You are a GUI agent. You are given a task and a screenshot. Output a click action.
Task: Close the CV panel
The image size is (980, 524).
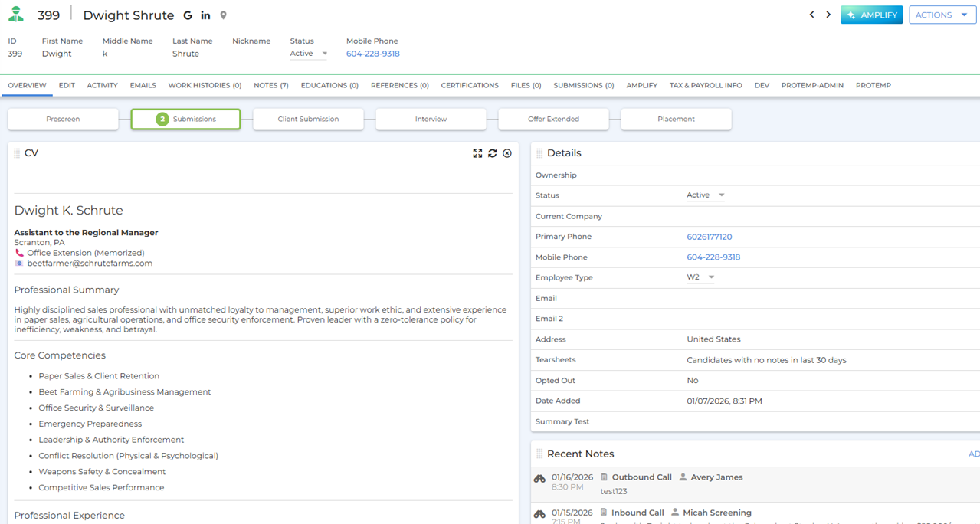coord(507,153)
